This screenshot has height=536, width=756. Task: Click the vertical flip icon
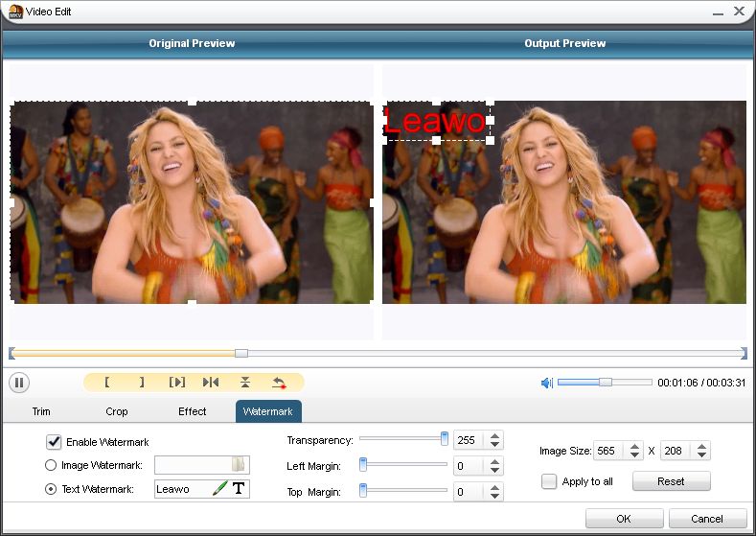[245, 383]
